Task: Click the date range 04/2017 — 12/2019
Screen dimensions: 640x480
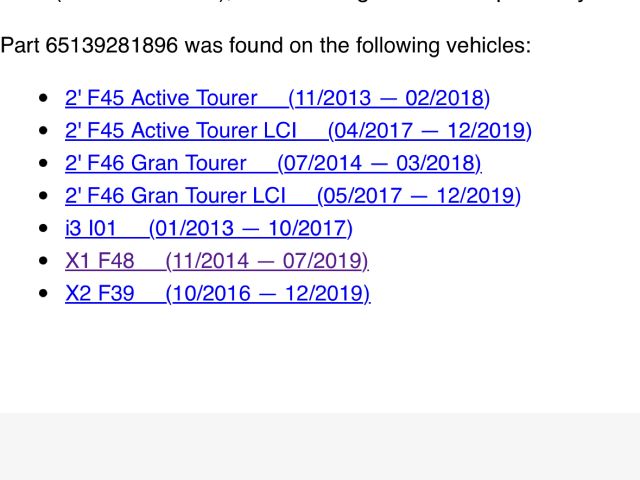Action: 430,131
